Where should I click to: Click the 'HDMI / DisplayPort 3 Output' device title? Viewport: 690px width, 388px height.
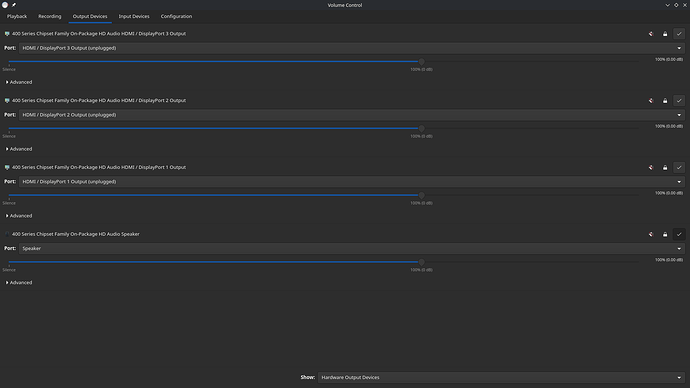[x=99, y=33]
